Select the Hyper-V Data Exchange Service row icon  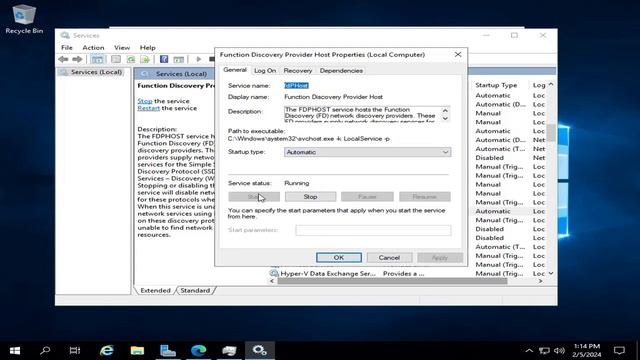pyautogui.click(x=274, y=273)
